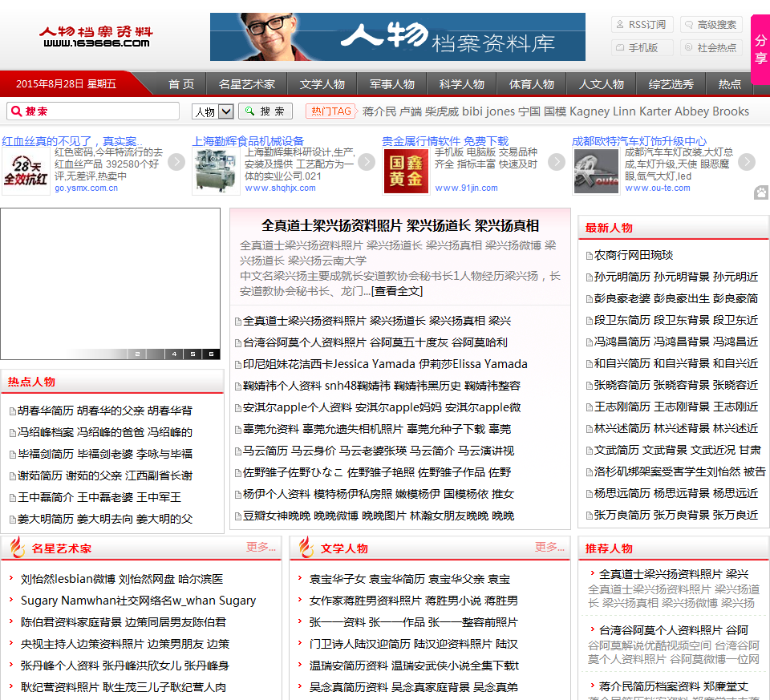Select slide 5 in the image slideshow
The height and width of the screenshot is (700, 770).
[x=192, y=354]
